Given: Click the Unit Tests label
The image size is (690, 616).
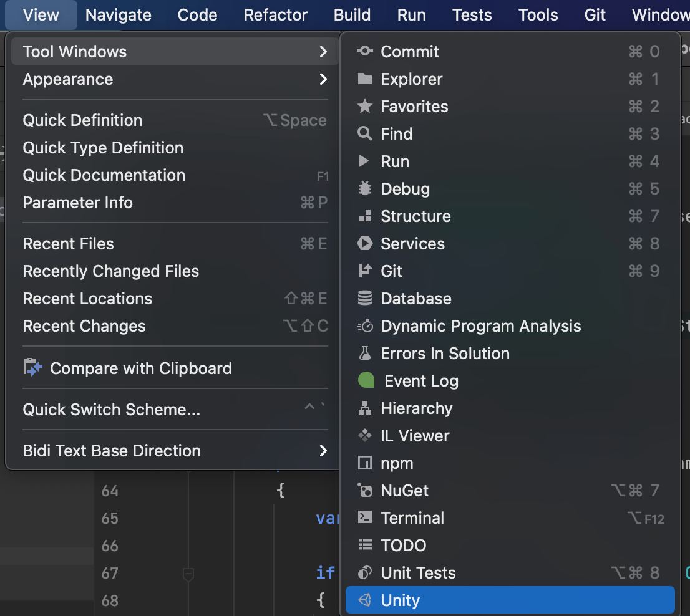Looking at the screenshot, I should point(418,573).
